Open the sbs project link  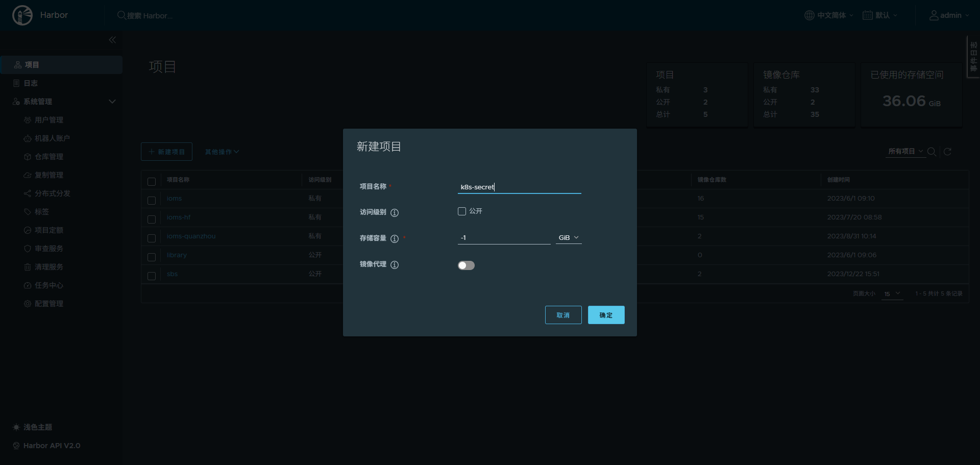(172, 274)
